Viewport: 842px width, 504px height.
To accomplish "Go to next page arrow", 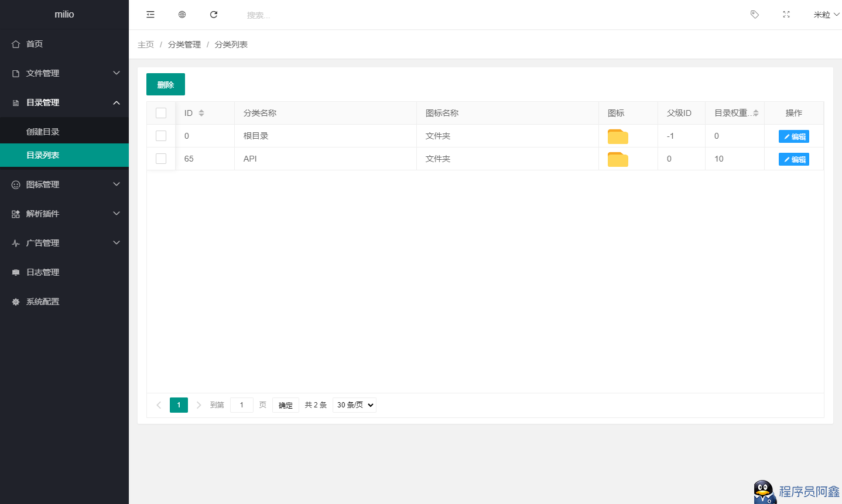I will pyautogui.click(x=198, y=405).
